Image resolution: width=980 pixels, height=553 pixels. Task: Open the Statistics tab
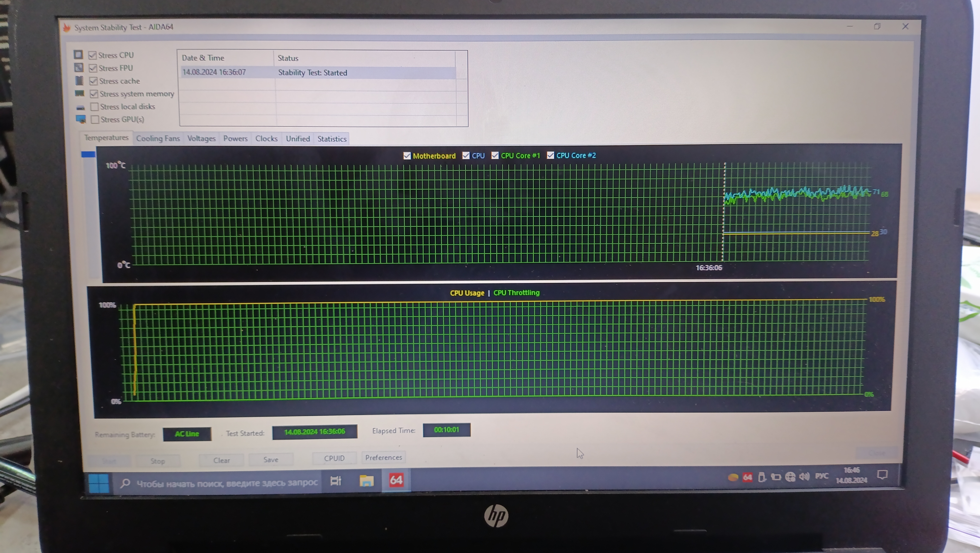tap(332, 139)
